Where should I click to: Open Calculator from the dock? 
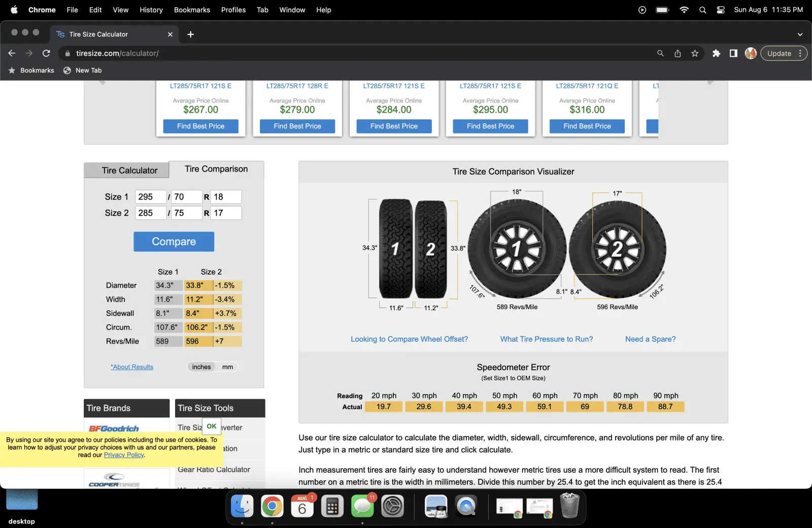click(x=332, y=506)
